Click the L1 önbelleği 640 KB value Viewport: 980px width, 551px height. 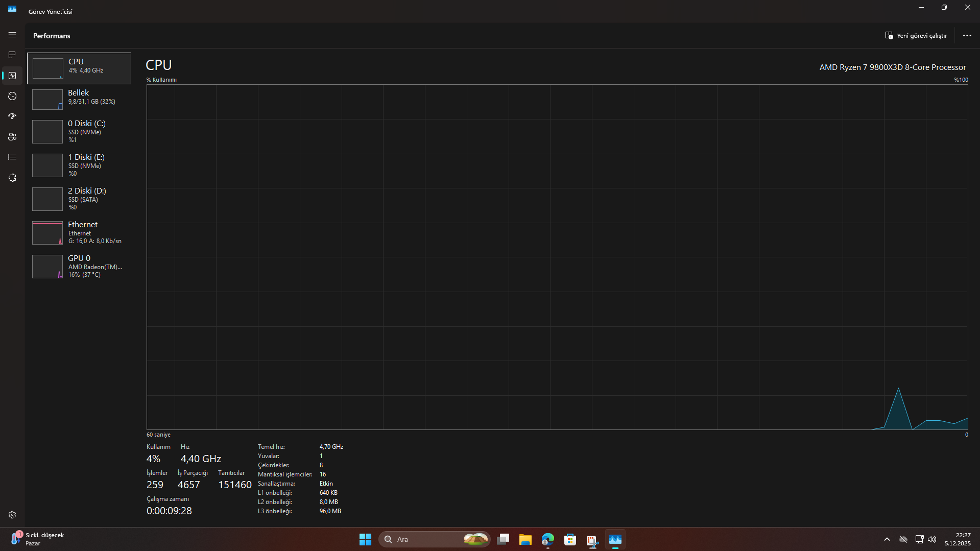[328, 493]
